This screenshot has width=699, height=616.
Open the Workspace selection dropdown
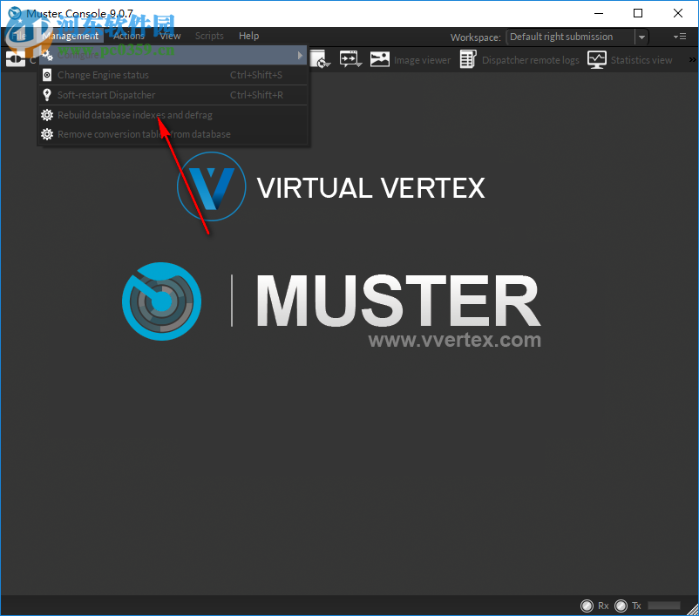click(641, 37)
